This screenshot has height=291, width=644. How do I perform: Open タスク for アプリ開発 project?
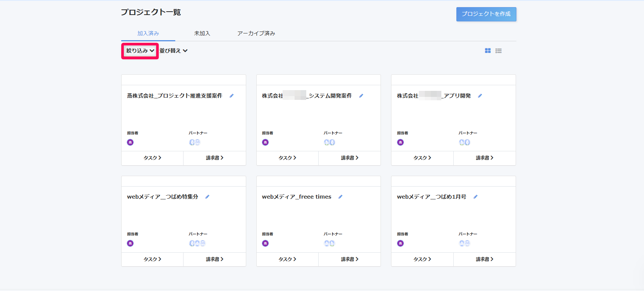(x=423, y=158)
